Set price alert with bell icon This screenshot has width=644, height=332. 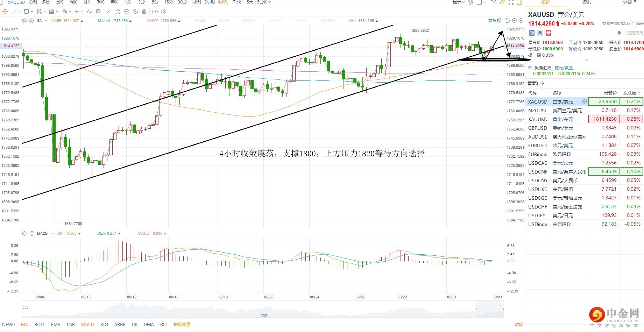(619, 33)
